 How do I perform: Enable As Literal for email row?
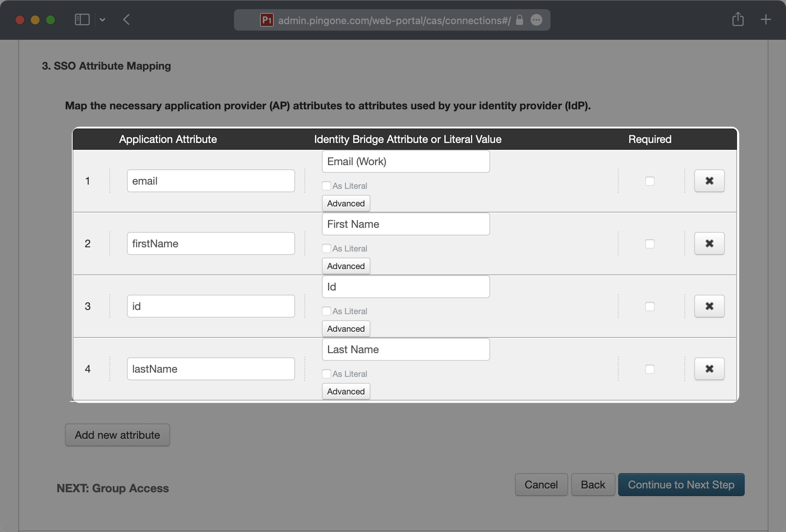tap(326, 186)
